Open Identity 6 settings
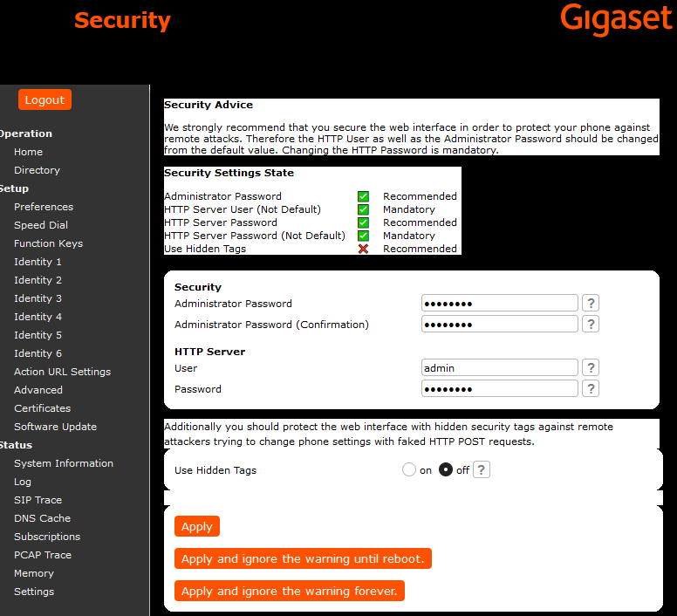The image size is (677, 616). point(38,353)
